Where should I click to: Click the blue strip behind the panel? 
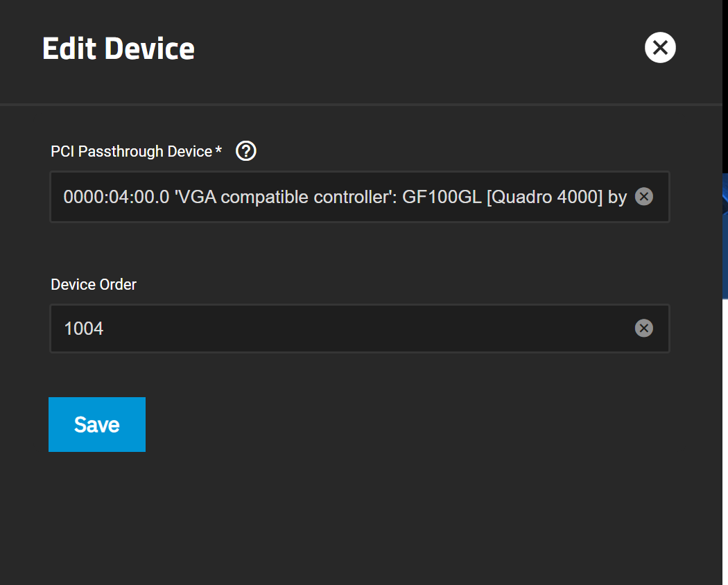725,236
